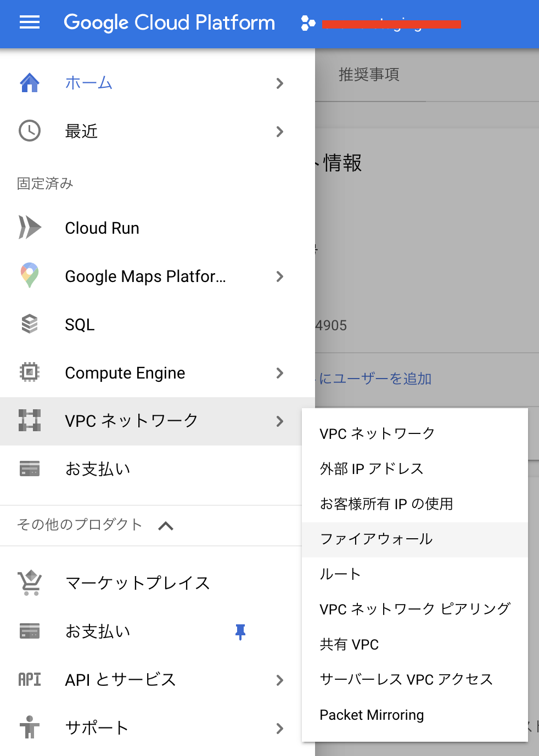The image size is (539, 756).
Task: Click the Home house icon
Action: [30, 83]
